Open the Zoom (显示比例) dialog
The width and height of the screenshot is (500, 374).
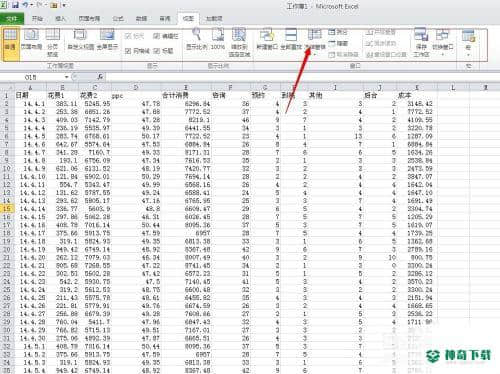(x=196, y=39)
